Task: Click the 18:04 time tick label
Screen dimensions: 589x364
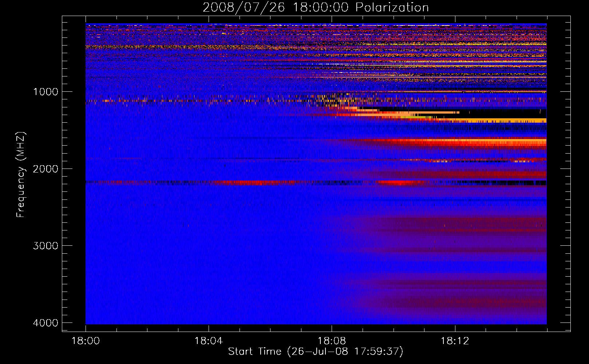Action: tap(209, 341)
